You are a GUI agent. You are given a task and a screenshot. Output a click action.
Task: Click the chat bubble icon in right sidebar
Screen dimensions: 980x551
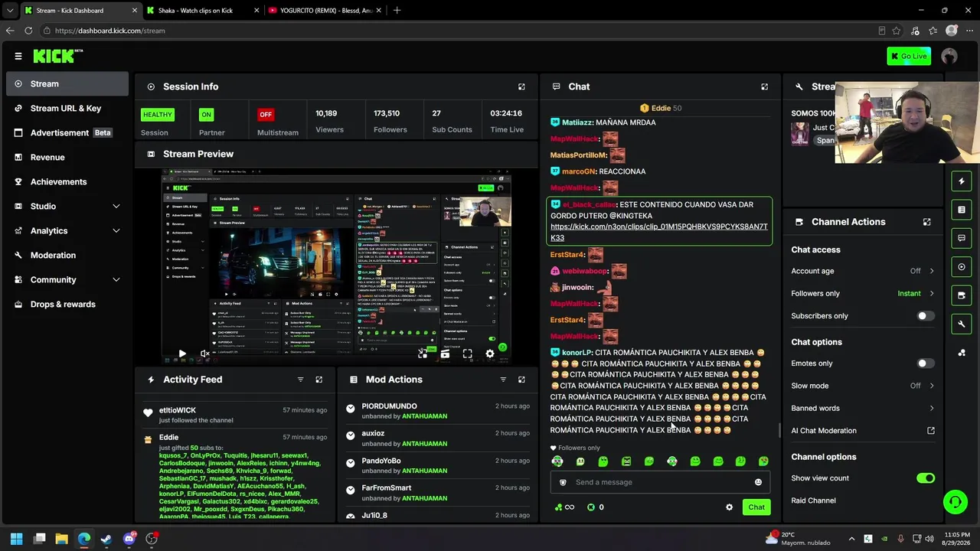coord(962,238)
